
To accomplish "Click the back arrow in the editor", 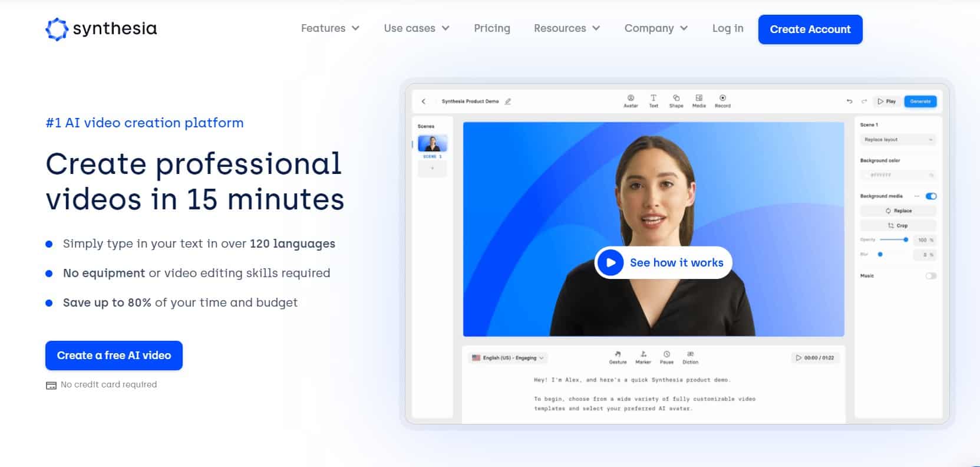I will (x=423, y=101).
